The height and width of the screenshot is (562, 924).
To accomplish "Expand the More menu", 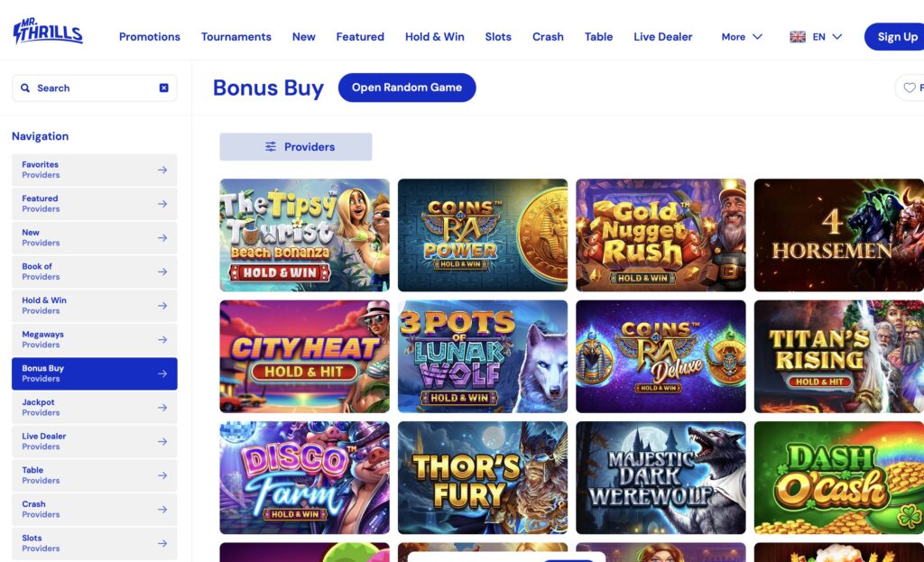I will tap(742, 37).
